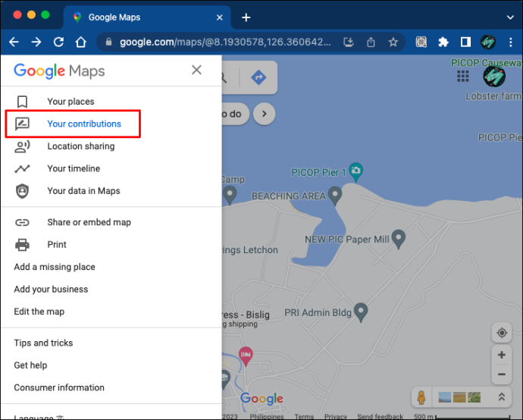Click the browser Back arrow
523x420 pixels.
[14, 42]
